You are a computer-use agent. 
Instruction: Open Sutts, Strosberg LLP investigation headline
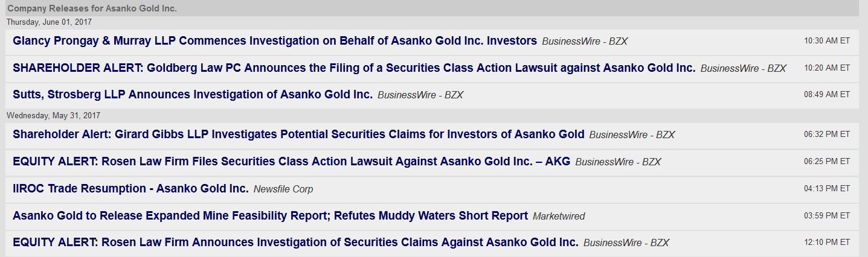(192, 95)
